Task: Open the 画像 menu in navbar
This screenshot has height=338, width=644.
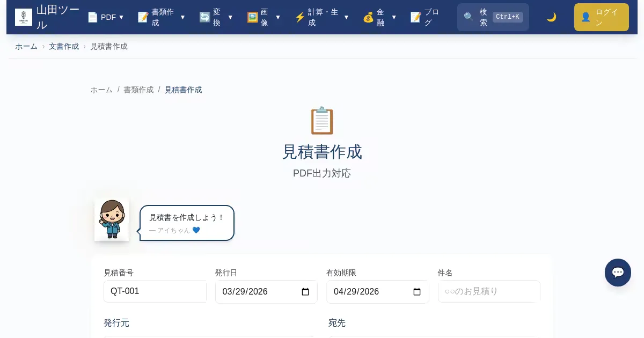Action: [264, 17]
